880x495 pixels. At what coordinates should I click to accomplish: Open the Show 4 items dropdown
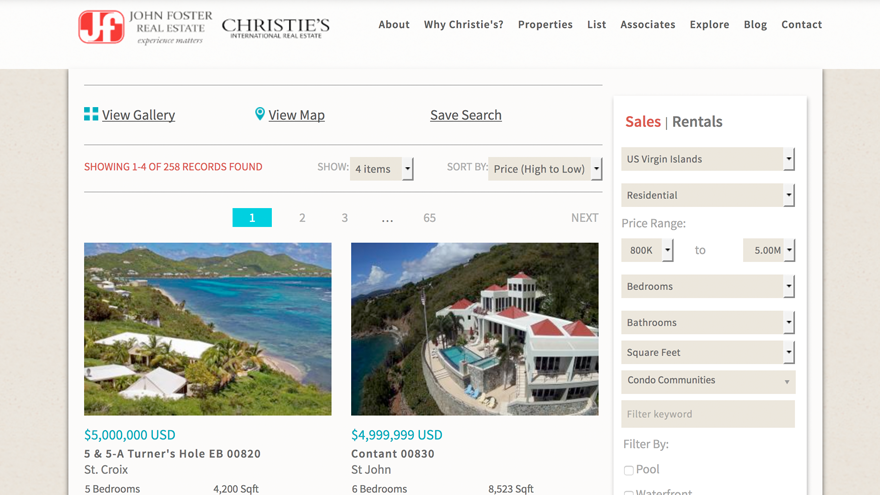(382, 169)
